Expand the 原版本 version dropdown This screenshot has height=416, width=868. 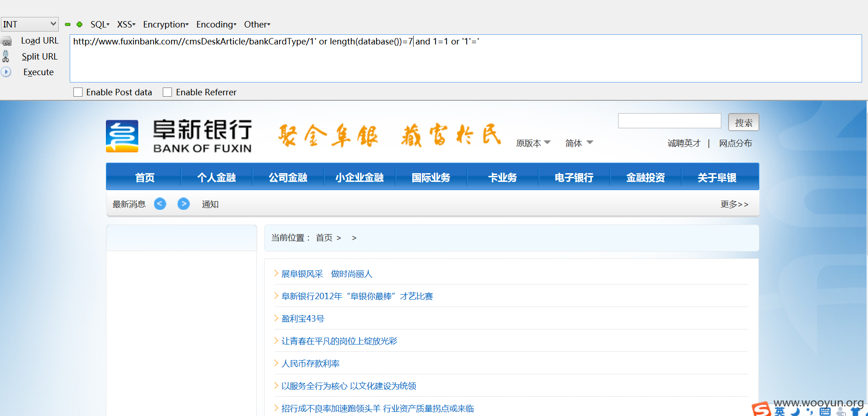[533, 143]
